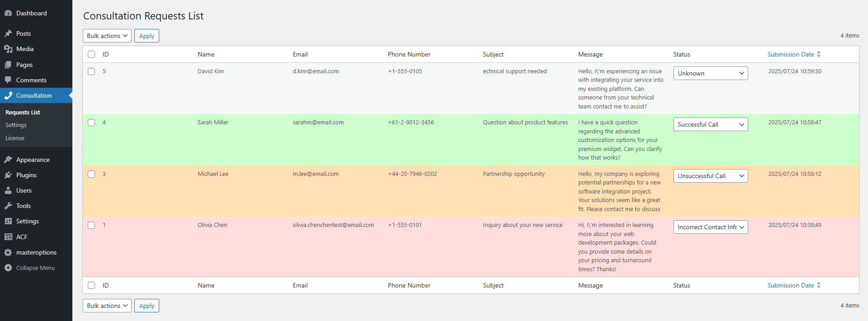868x321 pixels.
Task: Open the Successful Call status dropdown
Action: point(710,124)
